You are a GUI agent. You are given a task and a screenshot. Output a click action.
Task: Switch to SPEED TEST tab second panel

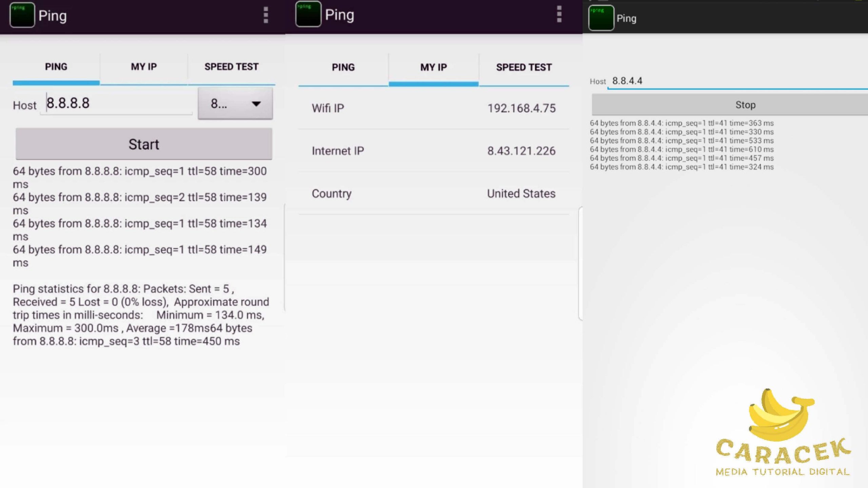[524, 67]
